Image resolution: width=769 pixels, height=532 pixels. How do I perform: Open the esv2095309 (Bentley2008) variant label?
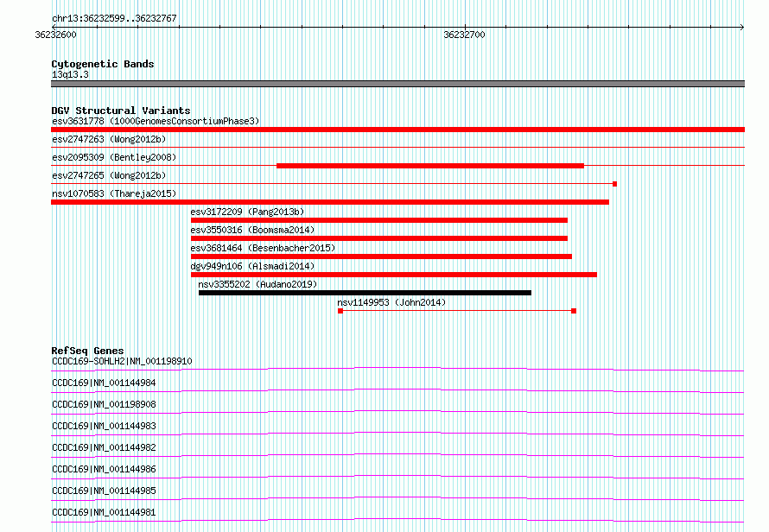pyautogui.click(x=114, y=157)
